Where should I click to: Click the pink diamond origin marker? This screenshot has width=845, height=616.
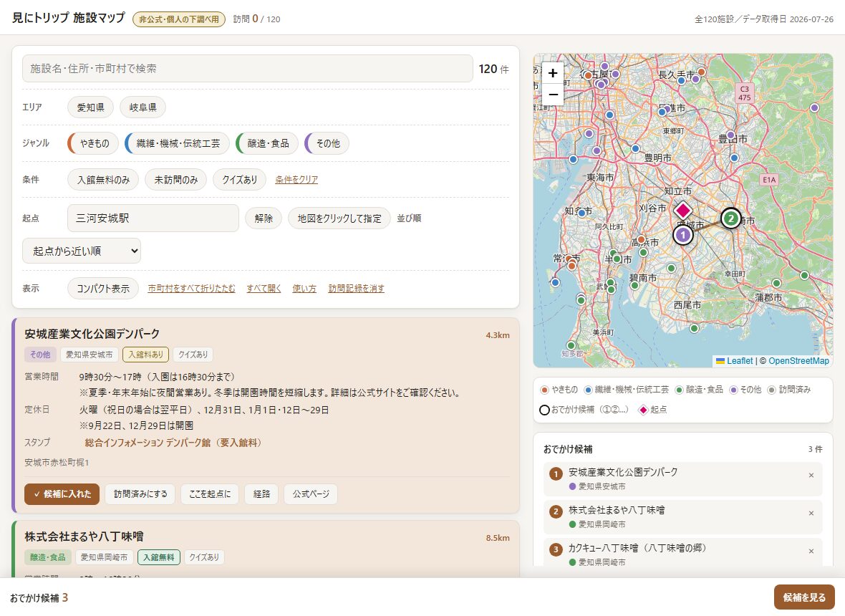click(682, 210)
